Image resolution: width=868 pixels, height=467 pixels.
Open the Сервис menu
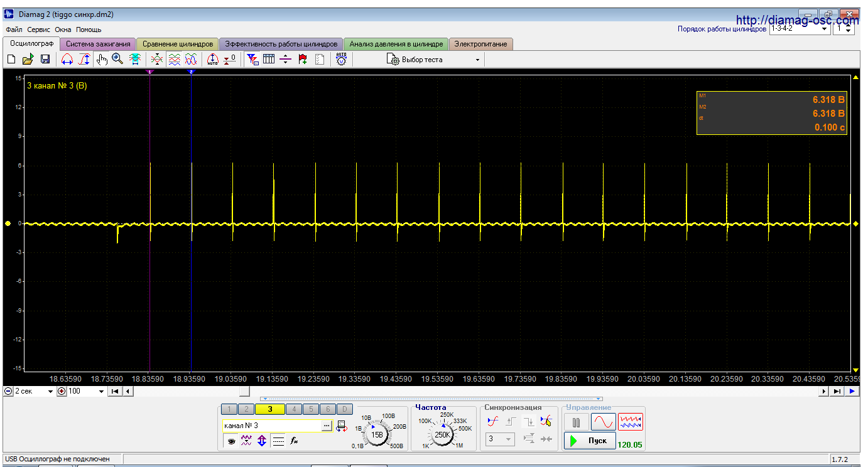click(x=39, y=30)
